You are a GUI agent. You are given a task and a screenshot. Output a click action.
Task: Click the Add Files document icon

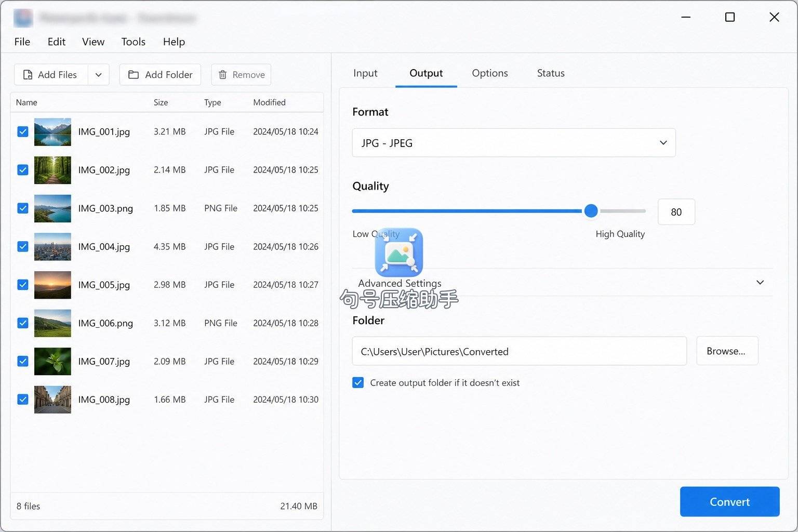(28, 75)
